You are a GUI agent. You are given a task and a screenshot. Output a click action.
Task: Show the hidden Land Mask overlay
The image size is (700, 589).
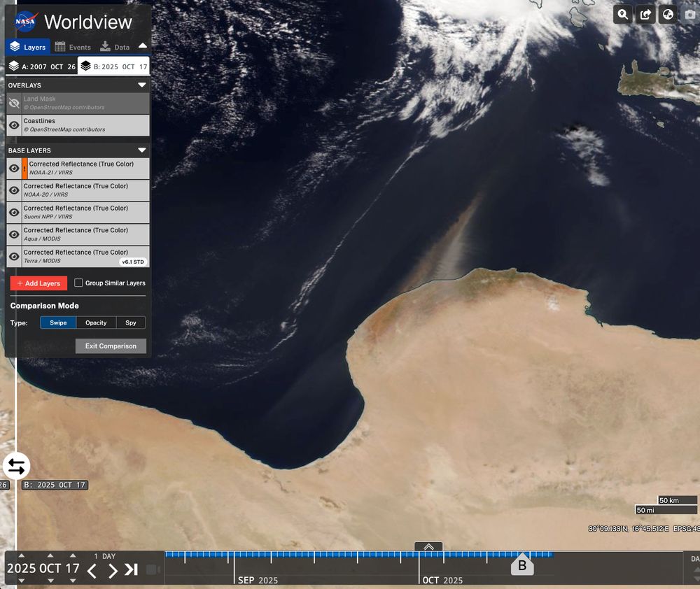(x=14, y=104)
